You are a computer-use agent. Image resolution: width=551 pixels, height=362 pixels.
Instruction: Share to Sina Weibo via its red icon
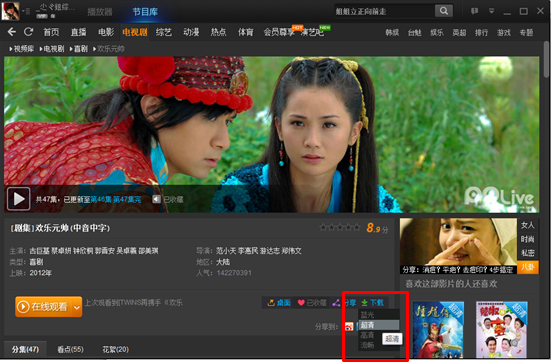349,327
